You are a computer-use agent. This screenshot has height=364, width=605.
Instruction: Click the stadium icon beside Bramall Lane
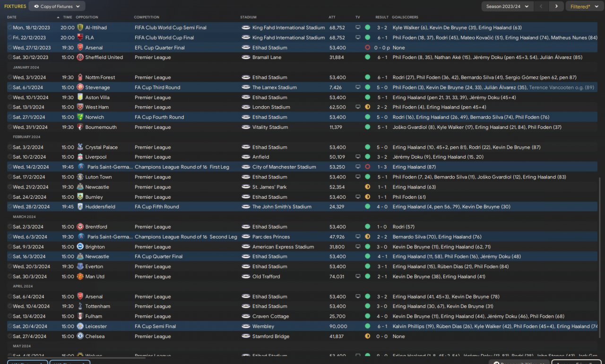(x=246, y=57)
